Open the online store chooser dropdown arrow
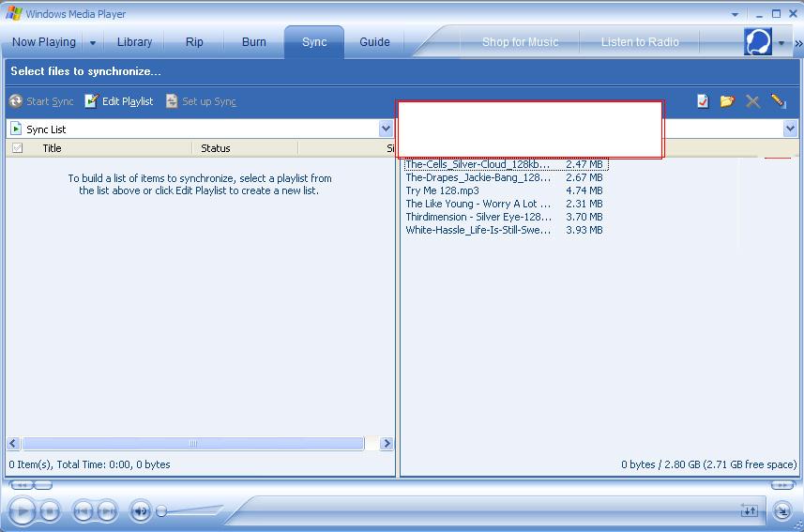 tap(781, 43)
